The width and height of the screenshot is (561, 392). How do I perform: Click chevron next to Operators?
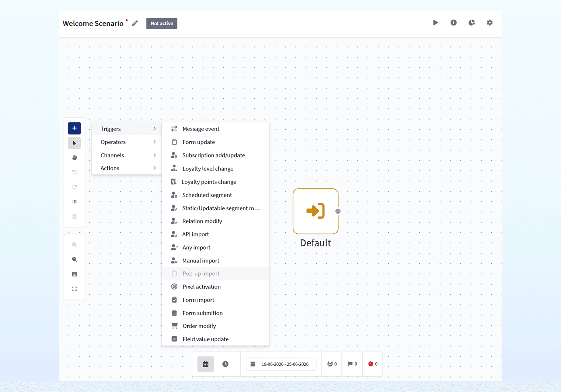[155, 142]
